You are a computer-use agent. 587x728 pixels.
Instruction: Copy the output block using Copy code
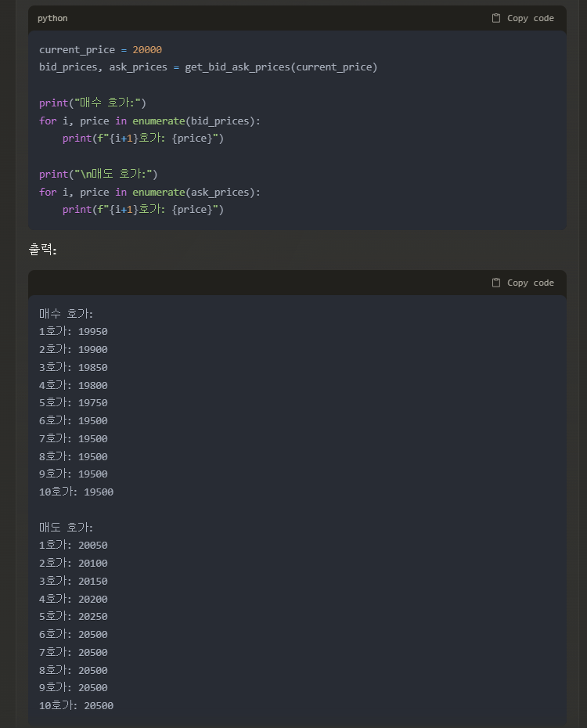coord(523,283)
